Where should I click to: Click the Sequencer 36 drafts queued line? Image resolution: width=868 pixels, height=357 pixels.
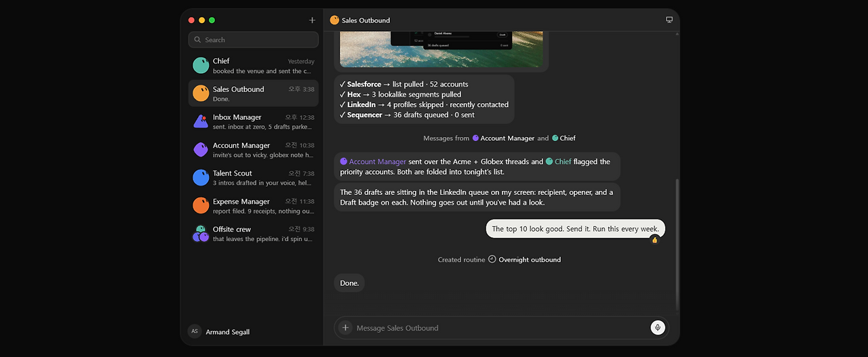coord(407,115)
